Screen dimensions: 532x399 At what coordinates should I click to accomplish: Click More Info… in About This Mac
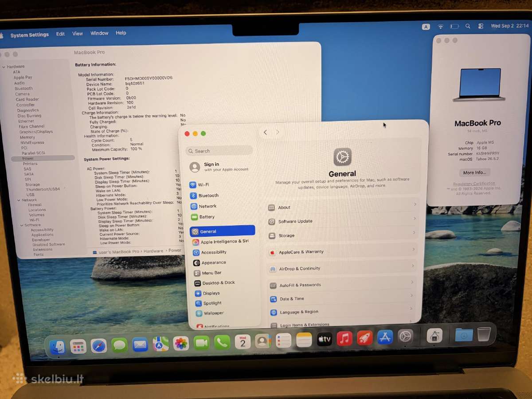(x=475, y=172)
